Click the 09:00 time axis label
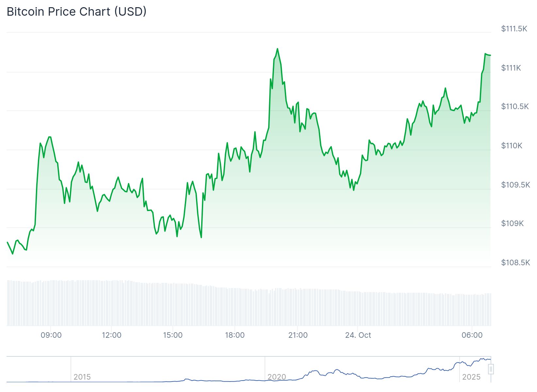Image resolution: width=537 pixels, height=392 pixels. (51, 335)
